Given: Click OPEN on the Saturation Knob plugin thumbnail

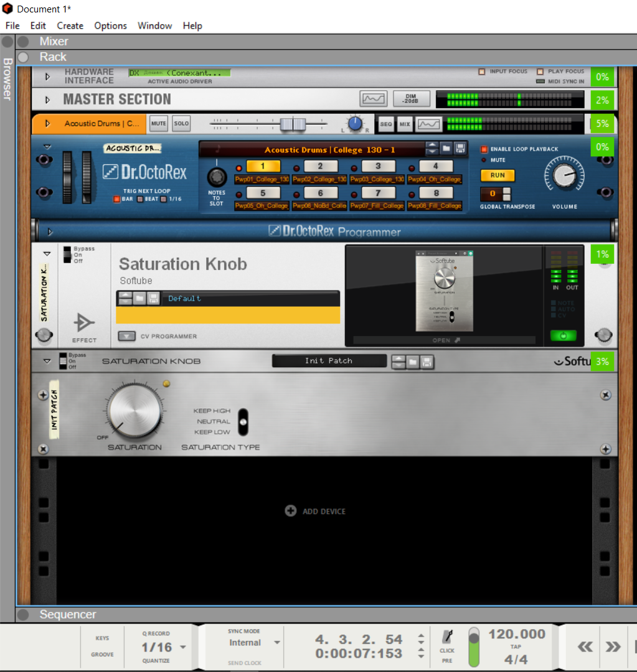Looking at the screenshot, I should coord(446,340).
